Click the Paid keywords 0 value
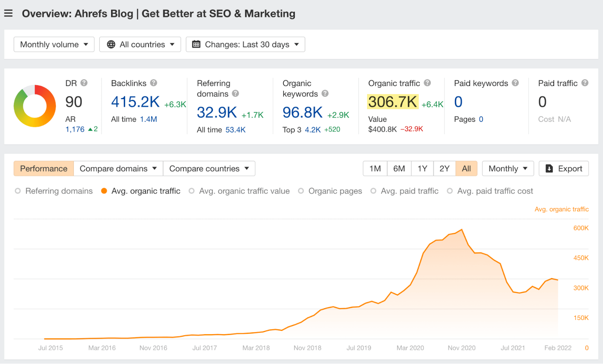This screenshot has height=364, width=603. point(458,102)
